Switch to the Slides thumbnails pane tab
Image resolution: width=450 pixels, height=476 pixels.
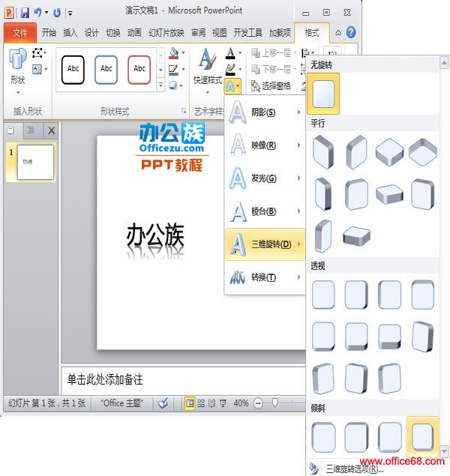[11, 131]
